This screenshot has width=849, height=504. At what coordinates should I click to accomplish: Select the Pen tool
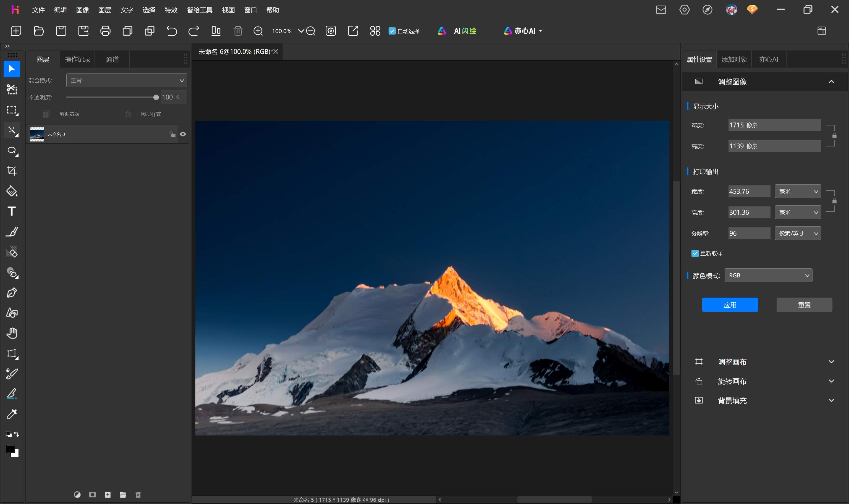(12, 293)
